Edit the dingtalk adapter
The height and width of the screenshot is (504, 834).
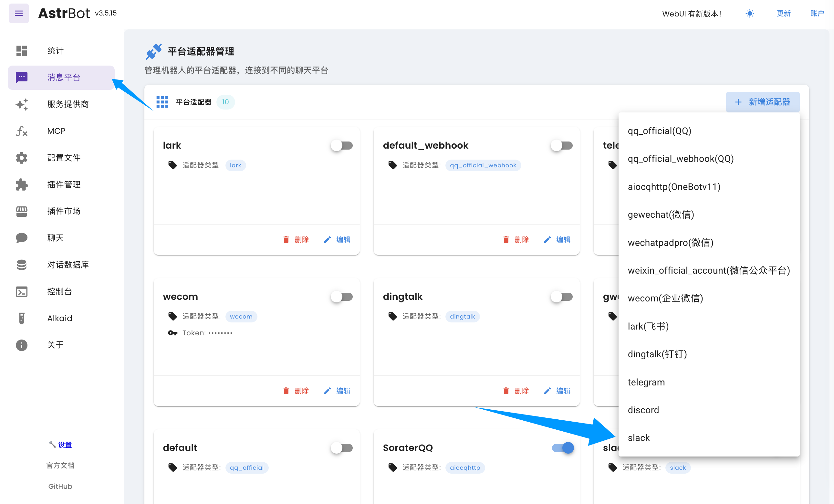(557, 391)
